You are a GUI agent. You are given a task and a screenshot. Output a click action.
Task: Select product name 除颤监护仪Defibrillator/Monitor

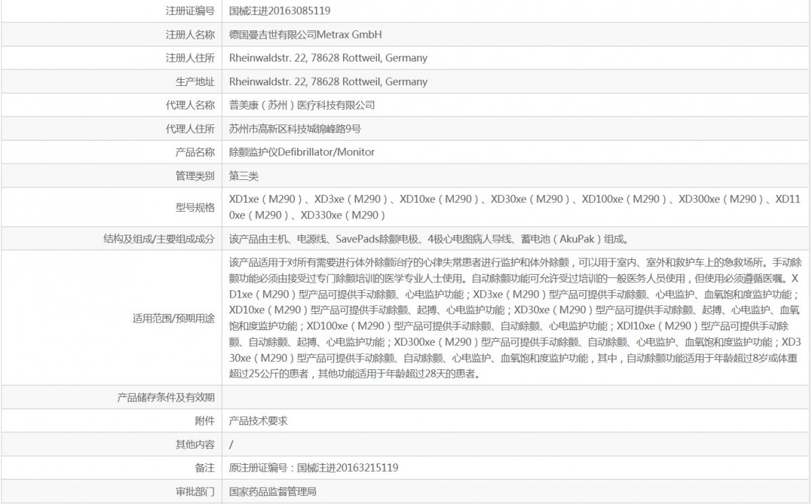point(302,152)
